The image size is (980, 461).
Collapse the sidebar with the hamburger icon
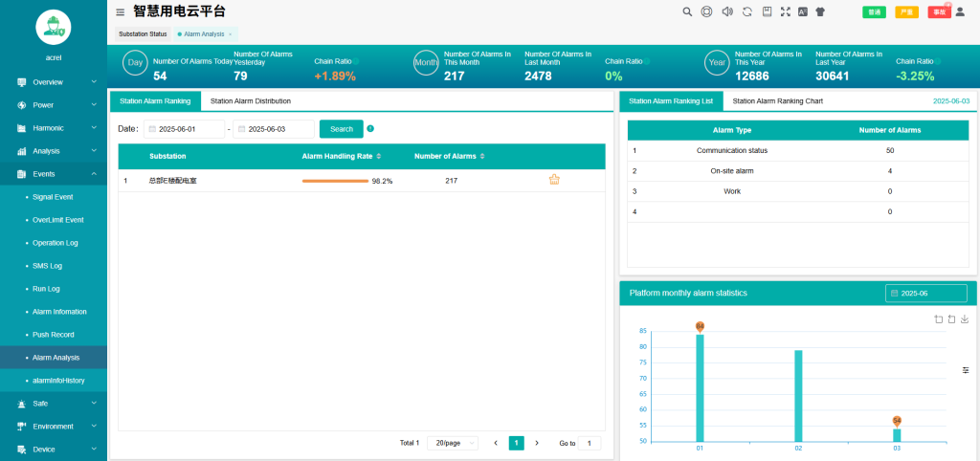[x=121, y=11]
